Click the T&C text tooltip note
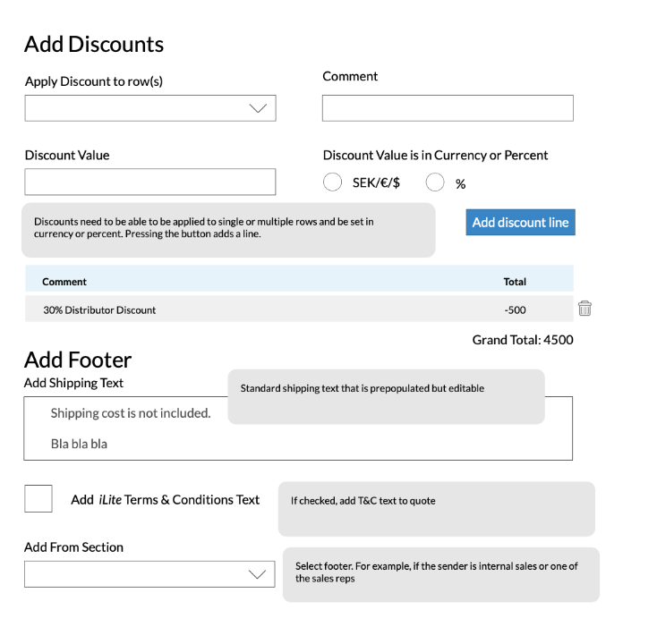 pos(436,509)
